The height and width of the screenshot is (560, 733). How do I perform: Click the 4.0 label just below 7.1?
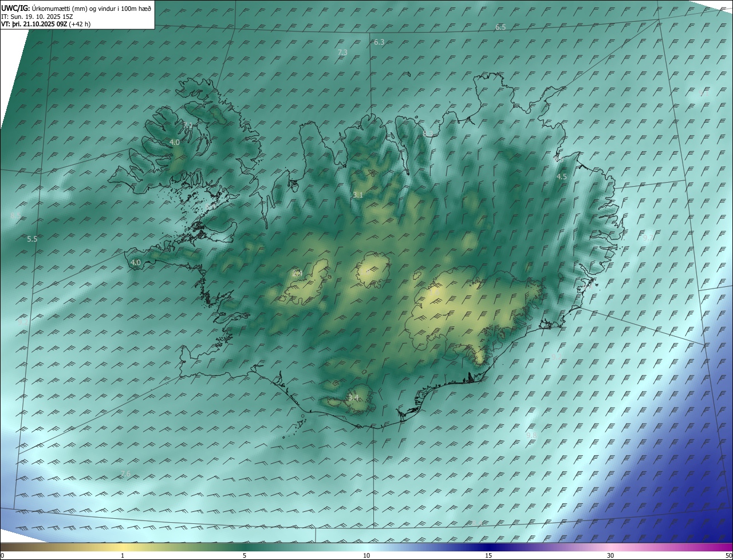click(x=175, y=142)
